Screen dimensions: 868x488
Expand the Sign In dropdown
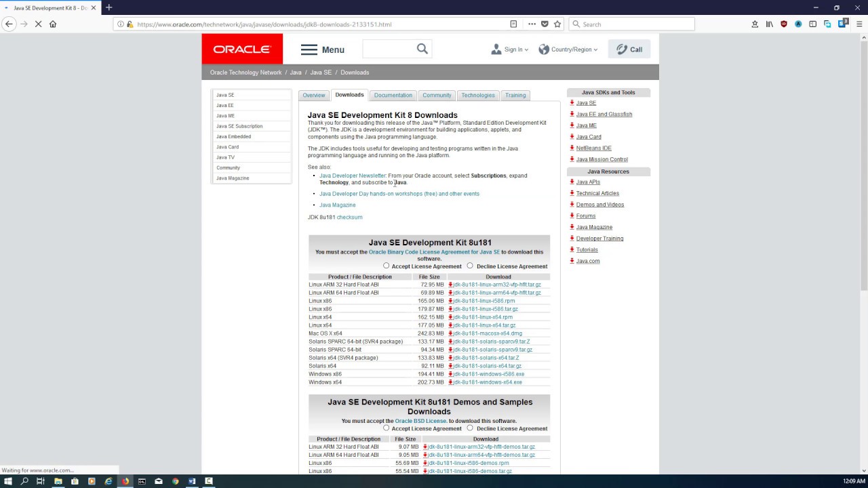[509, 49]
